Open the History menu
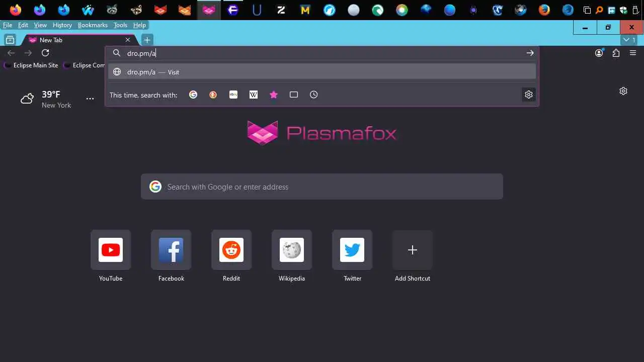 point(62,25)
